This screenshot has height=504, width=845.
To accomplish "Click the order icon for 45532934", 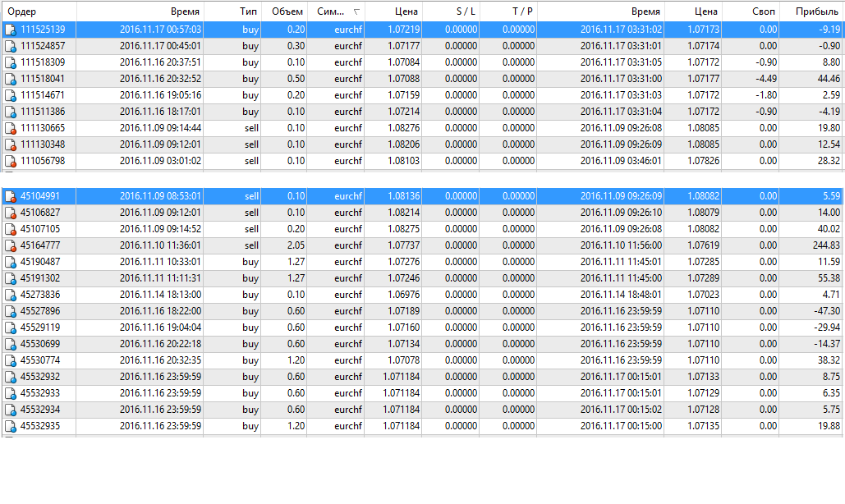I will pyautogui.click(x=10, y=410).
